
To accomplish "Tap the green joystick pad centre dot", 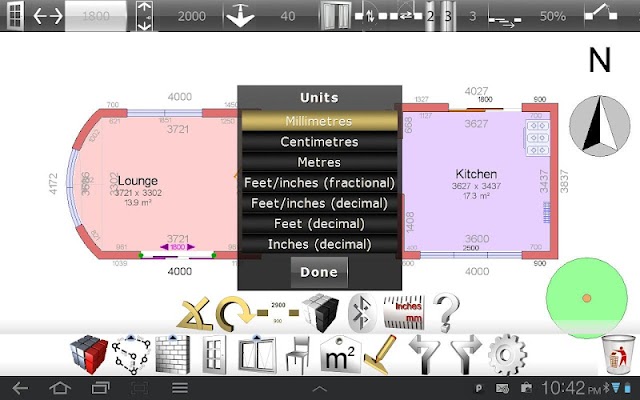I will [587, 298].
